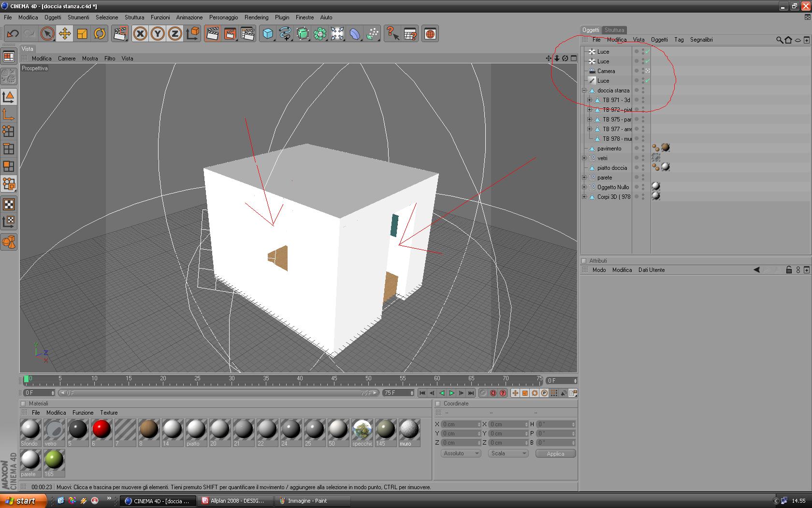Open Render Settings toolbar icon
812x508 pixels.
pos(247,34)
